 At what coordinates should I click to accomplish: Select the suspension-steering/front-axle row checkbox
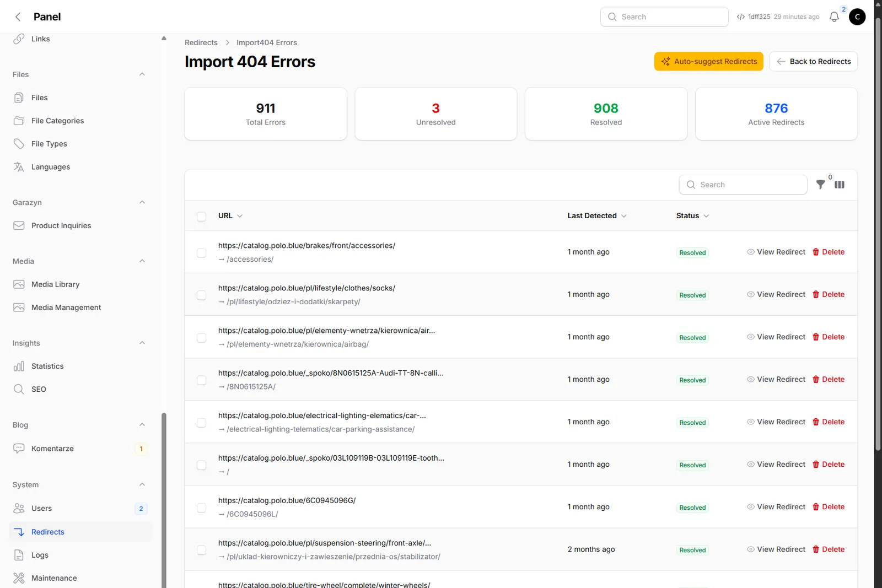202,550
